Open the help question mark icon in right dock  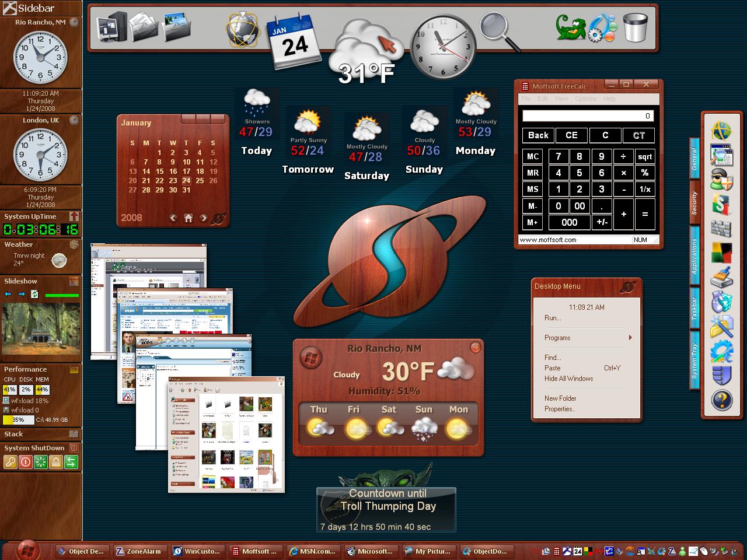722,400
